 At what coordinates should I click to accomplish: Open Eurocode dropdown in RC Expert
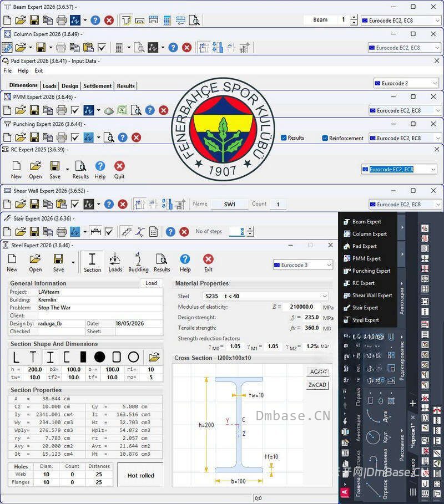coord(399,169)
